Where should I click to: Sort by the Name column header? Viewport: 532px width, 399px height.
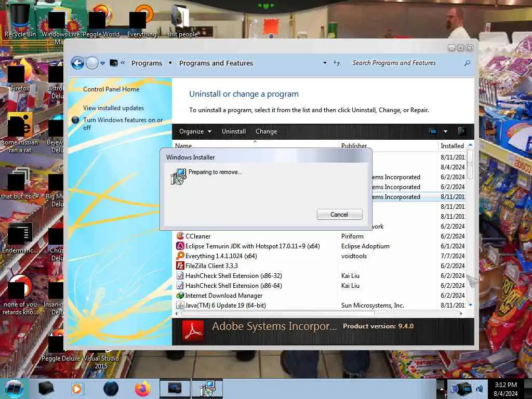[255, 145]
